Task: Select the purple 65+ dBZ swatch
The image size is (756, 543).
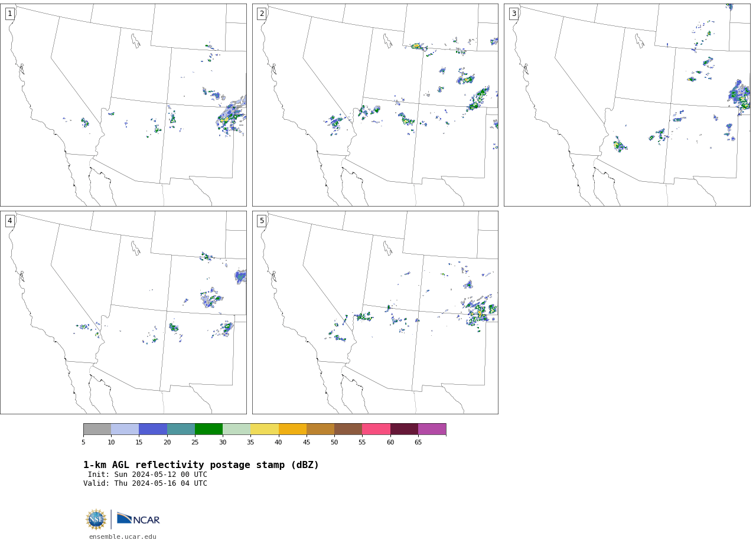Action: coord(432,429)
